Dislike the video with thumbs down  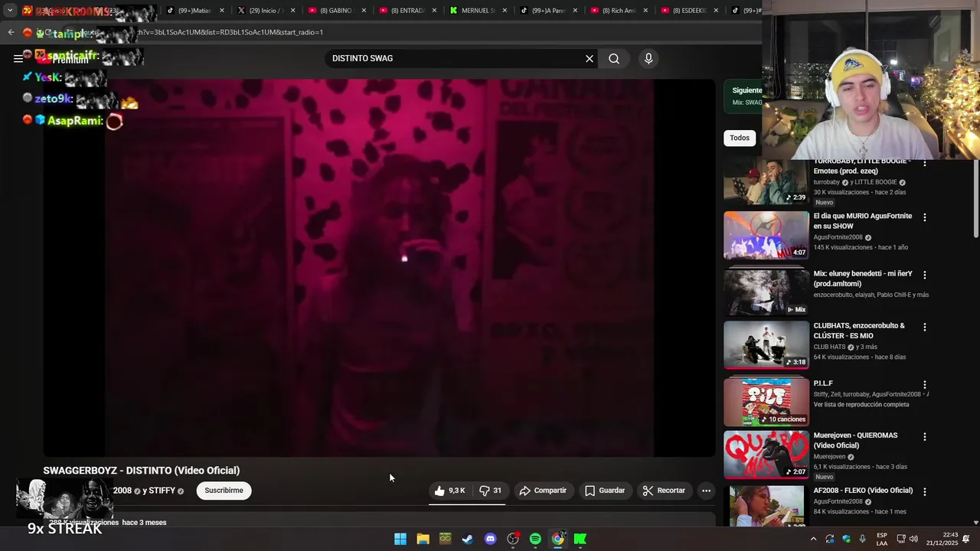pos(490,491)
